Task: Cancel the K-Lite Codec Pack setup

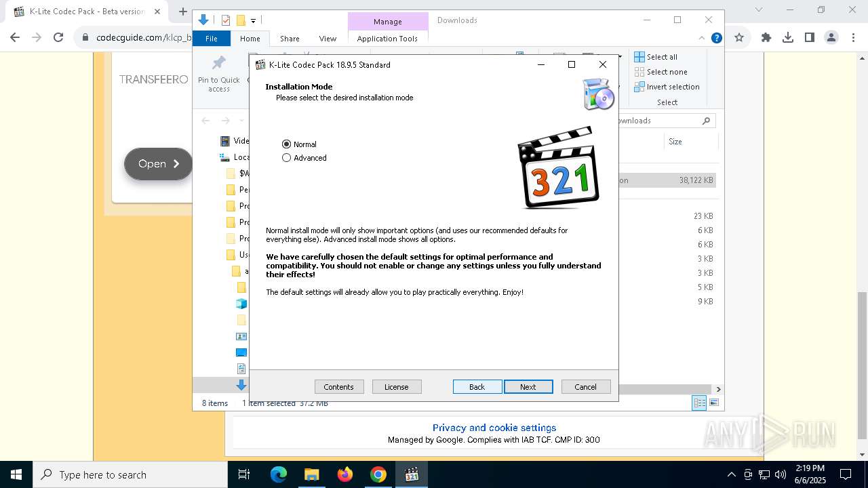Action: [586, 386]
